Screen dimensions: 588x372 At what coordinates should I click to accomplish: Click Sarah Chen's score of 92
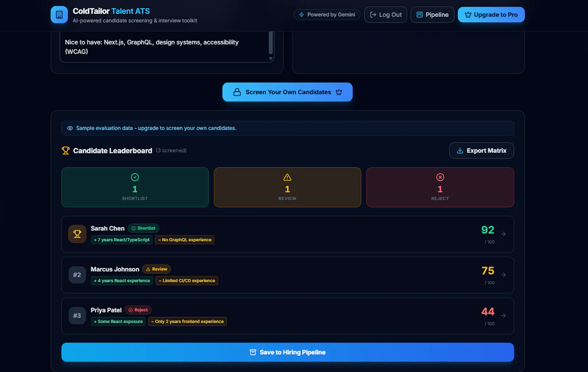pos(488,230)
